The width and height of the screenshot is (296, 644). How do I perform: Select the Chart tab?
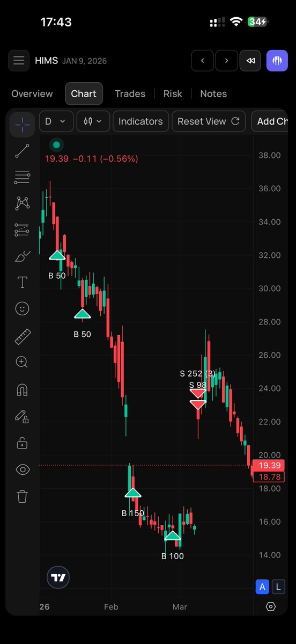(84, 93)
